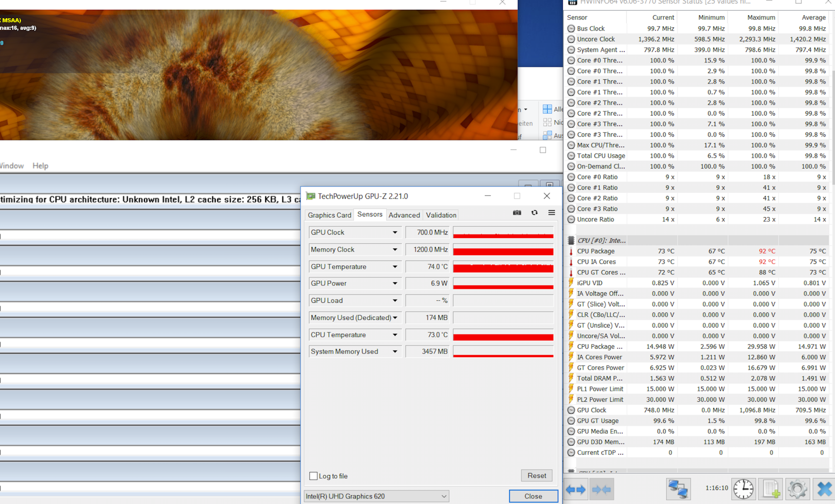Click the CPU Package thermometer icon
This screenshot has width=835, height=504.
click(x=571, y=251)
